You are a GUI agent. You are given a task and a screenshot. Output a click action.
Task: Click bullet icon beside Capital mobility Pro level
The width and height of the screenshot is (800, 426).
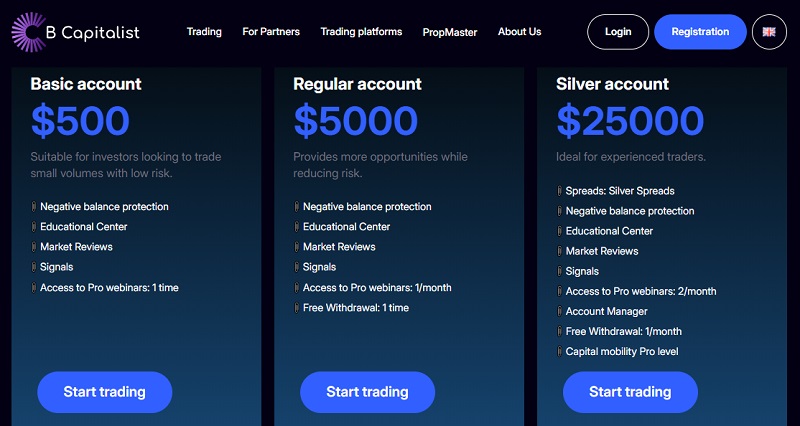coord(558,352)
